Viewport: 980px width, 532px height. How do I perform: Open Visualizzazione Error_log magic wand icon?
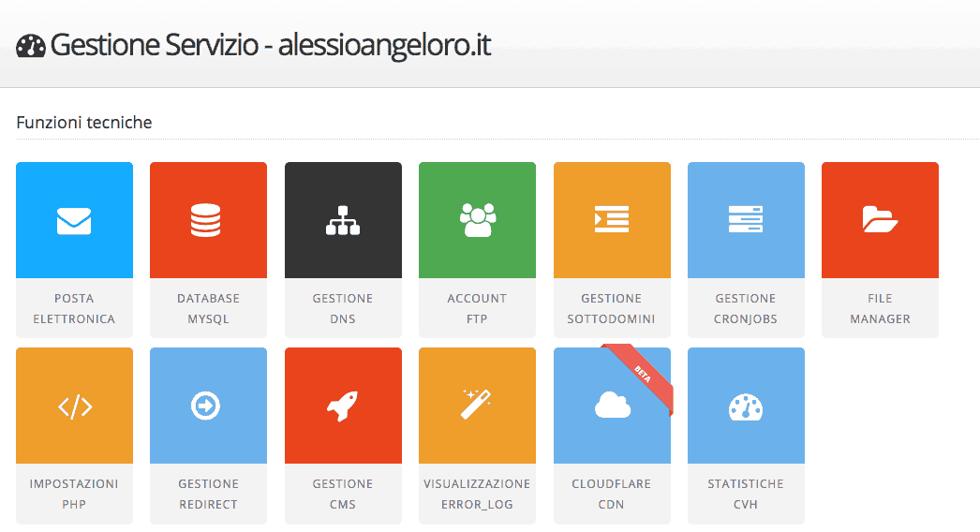[477, 406]
